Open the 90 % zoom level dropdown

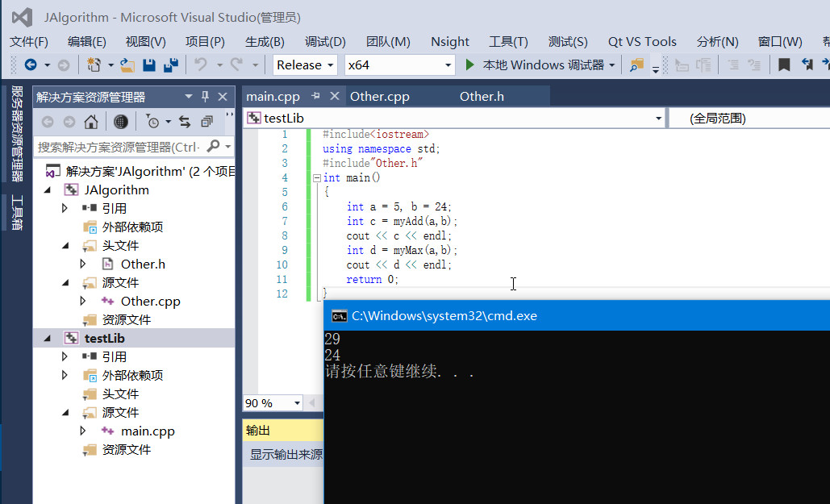click(297, 403)
